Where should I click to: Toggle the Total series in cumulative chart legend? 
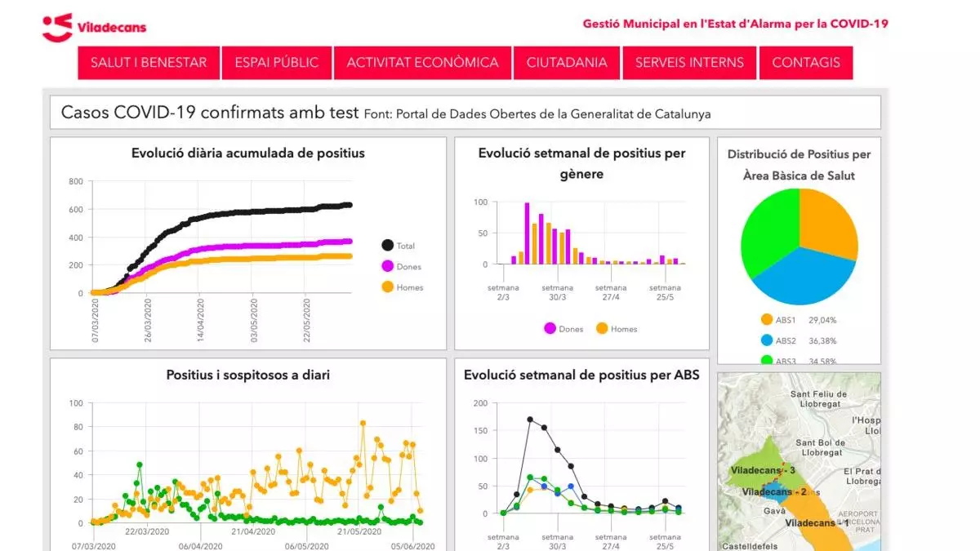[x=388, y=246]
